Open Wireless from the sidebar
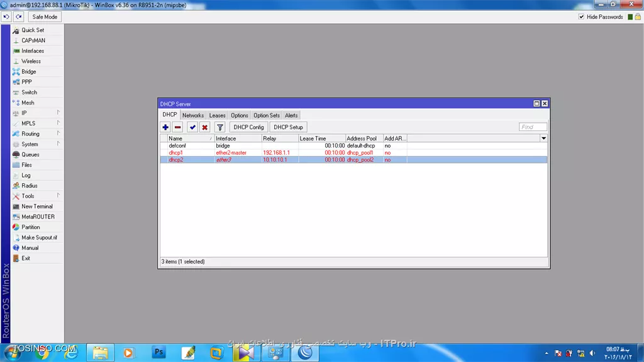644x362 pixels. pyautogui.click(x=31, y=61)
